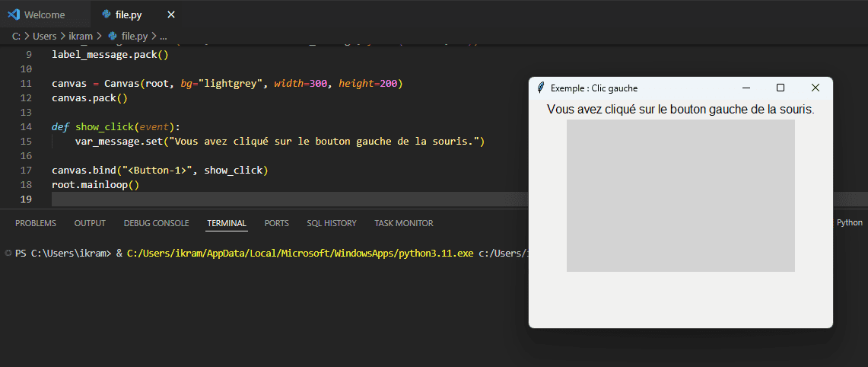Click line number 19 in the gutter
This screenshot has width=868, height=367.
26,199
